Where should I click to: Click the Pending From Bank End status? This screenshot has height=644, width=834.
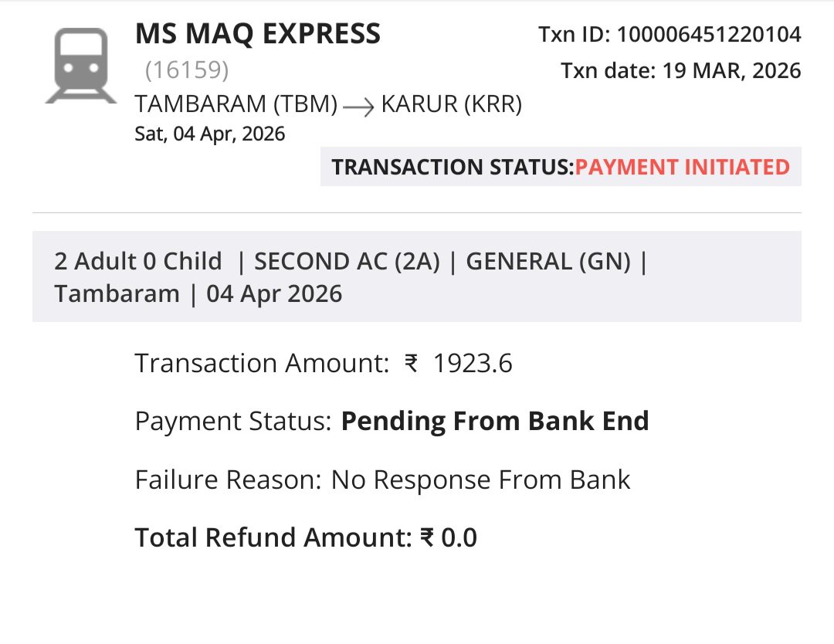tap(495, 421)
